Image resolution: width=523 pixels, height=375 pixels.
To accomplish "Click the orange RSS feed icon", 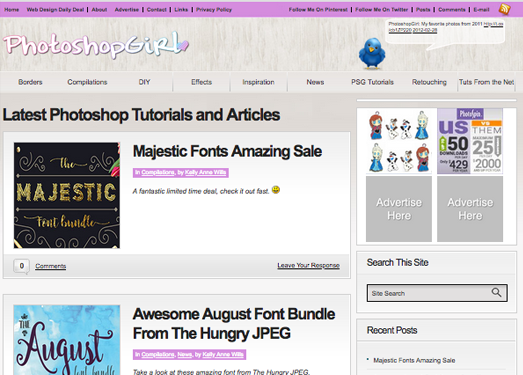I will tap(504, 9).
